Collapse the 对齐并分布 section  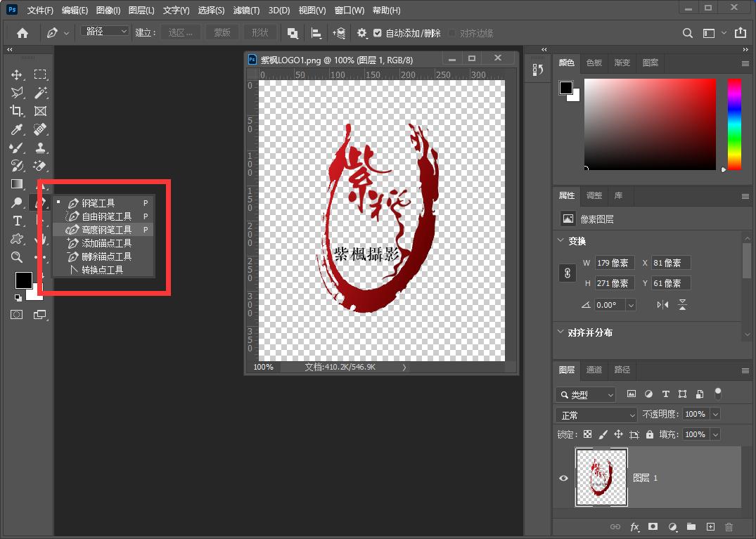[560, 332]
